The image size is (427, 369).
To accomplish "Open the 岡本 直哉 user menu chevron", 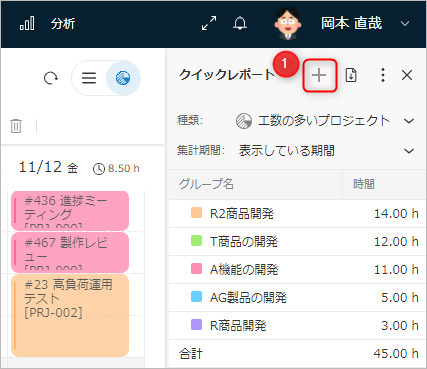I will tap(405, 24).
